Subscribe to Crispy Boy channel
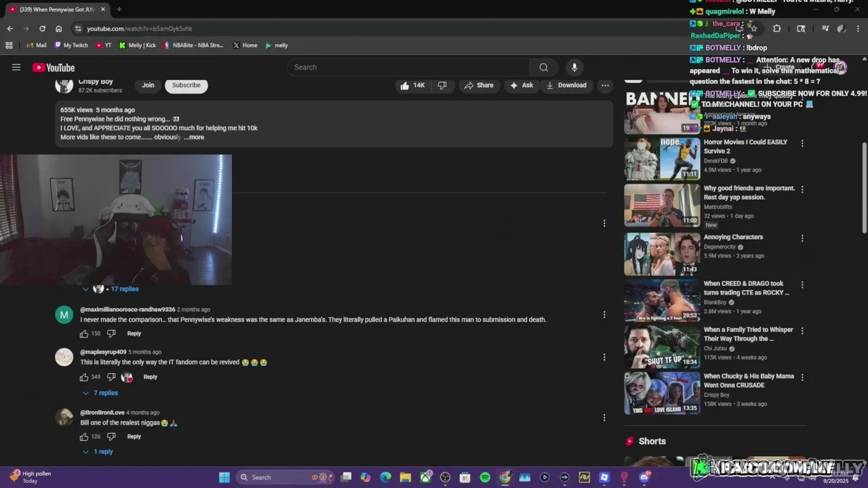The width and height of the screenshot is (868, 488). tap(186, 85)
